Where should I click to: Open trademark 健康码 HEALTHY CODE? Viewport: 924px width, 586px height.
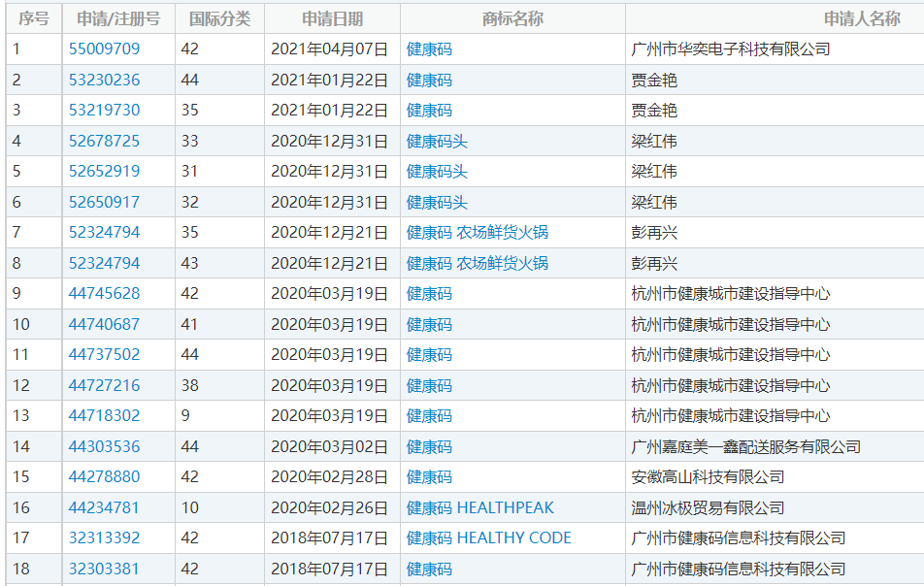[489, 537]
